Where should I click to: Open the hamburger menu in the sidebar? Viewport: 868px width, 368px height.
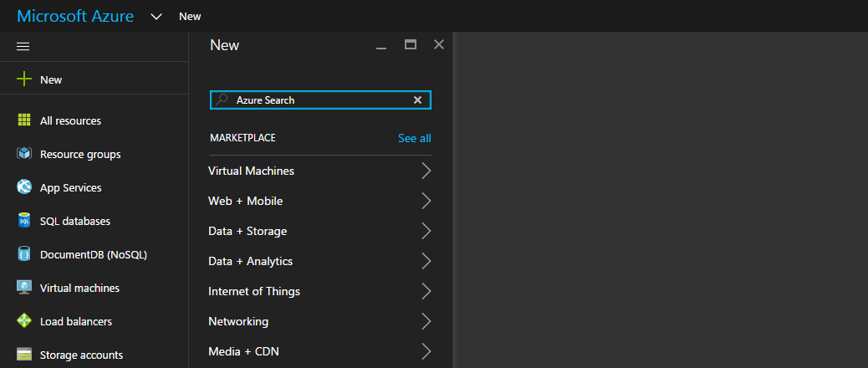click(x=23, y=47)
